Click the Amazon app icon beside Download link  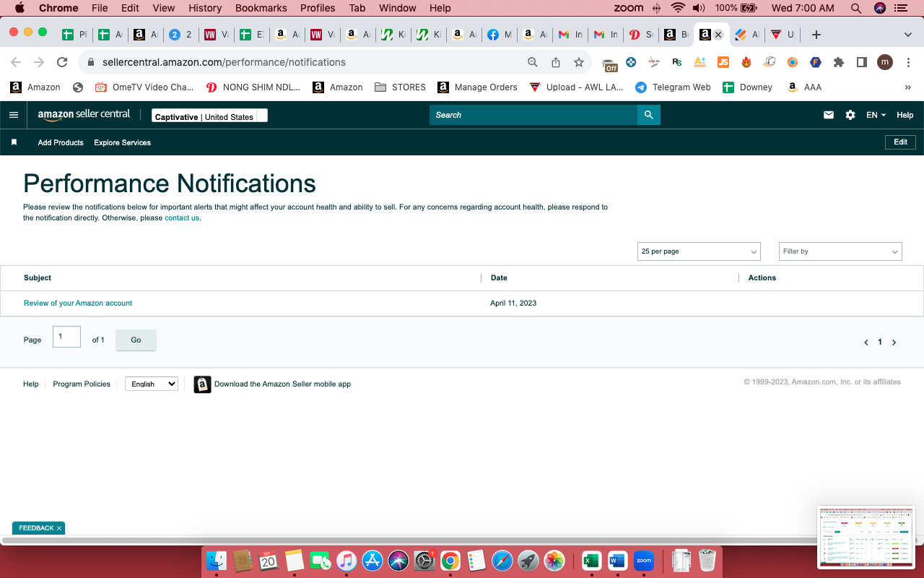click(203, 384)
